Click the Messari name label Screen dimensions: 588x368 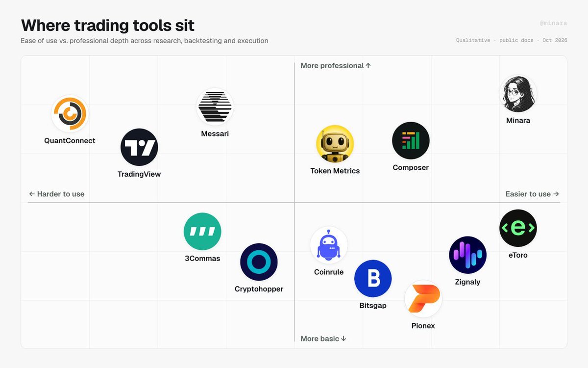215,133
